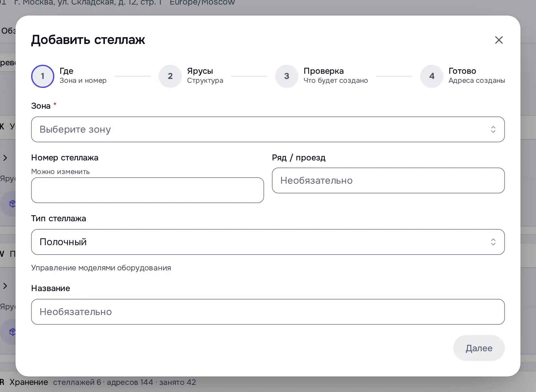Go to step 4 Готово

[431, 76]
